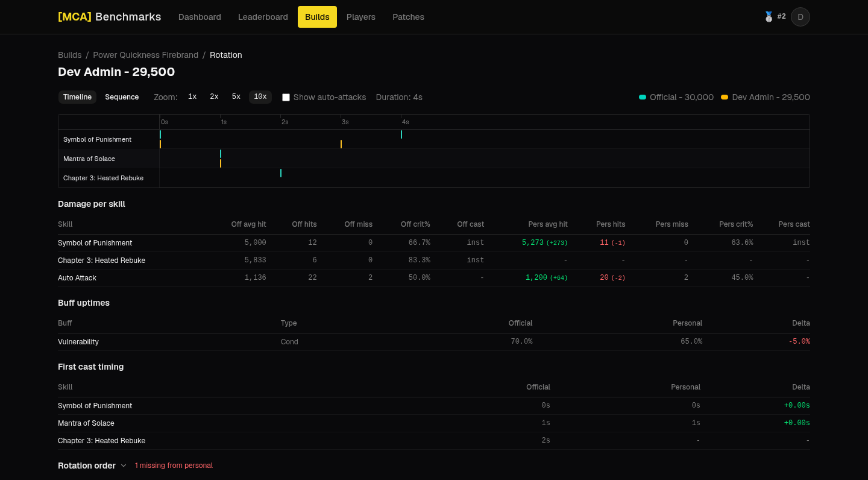Open the user avatar D menu

coord(800,17)
